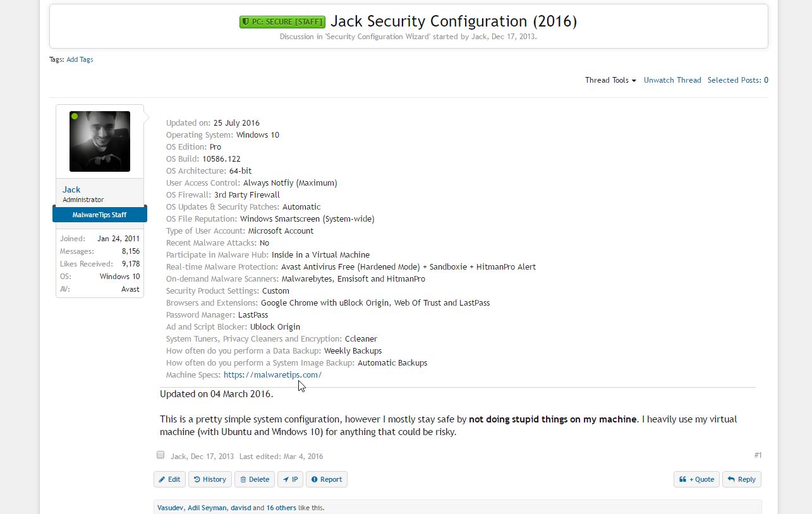The width and height of the screenshot is (812, 514).
Task: Click the MalwareTips Staff banner
Action: (x=100, y=215)
